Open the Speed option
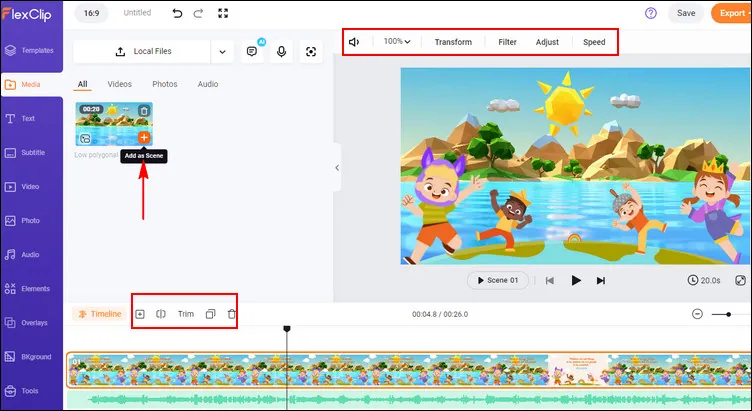752x411 pixels. (x=594, y=42)
